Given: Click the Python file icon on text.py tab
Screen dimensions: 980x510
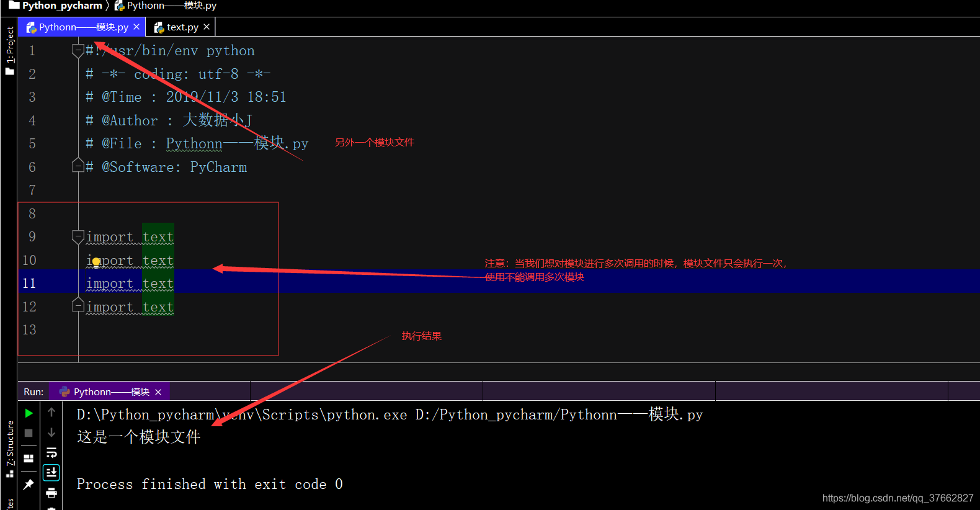Looking at the screenshot, I should click(x=159, y=27).
